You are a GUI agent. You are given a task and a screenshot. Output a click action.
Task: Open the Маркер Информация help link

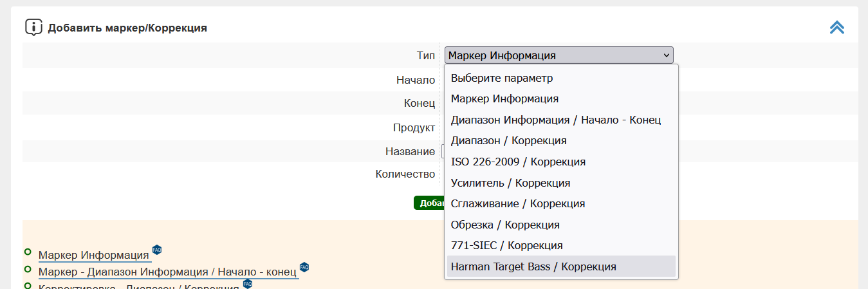coord(94,255)
